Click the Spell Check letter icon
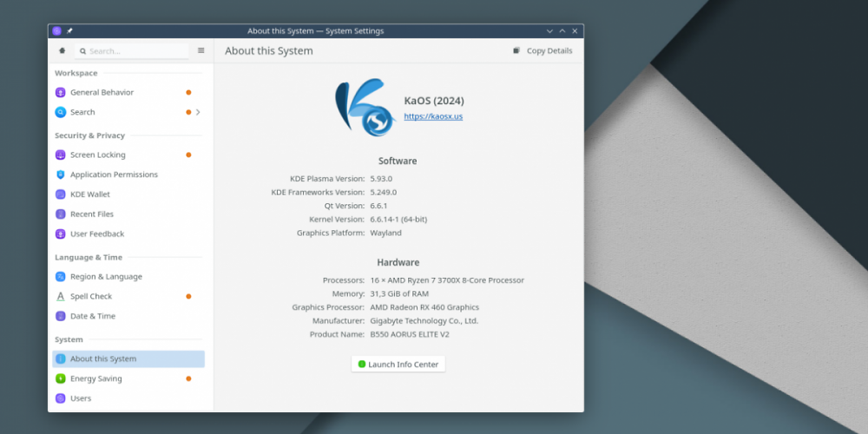 click(x=61, y=297)
